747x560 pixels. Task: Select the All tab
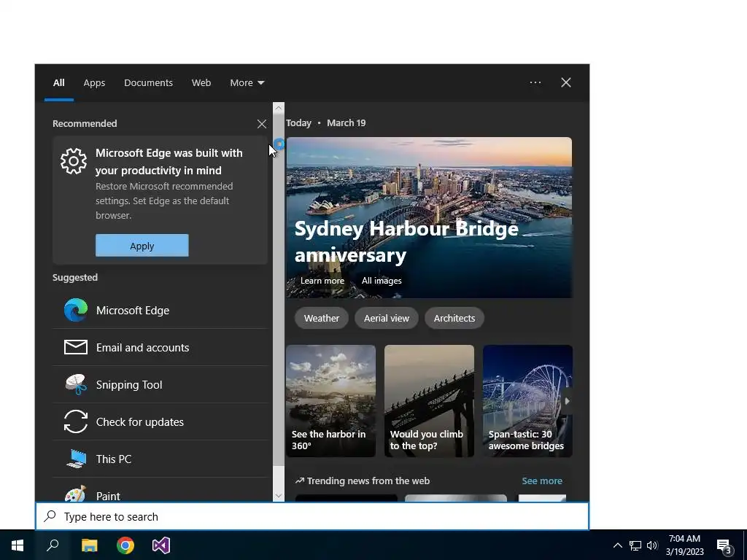[58, 83]
